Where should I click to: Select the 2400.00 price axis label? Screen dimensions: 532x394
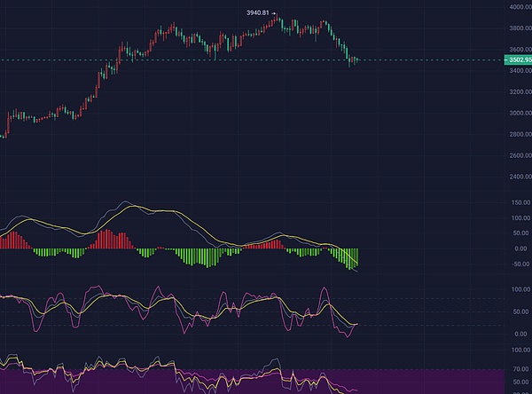519,177
